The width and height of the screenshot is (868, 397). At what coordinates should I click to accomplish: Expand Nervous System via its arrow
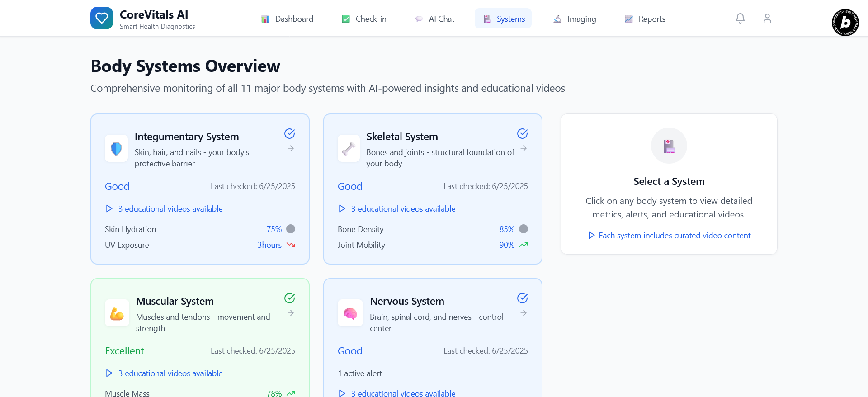click(524, 313)
